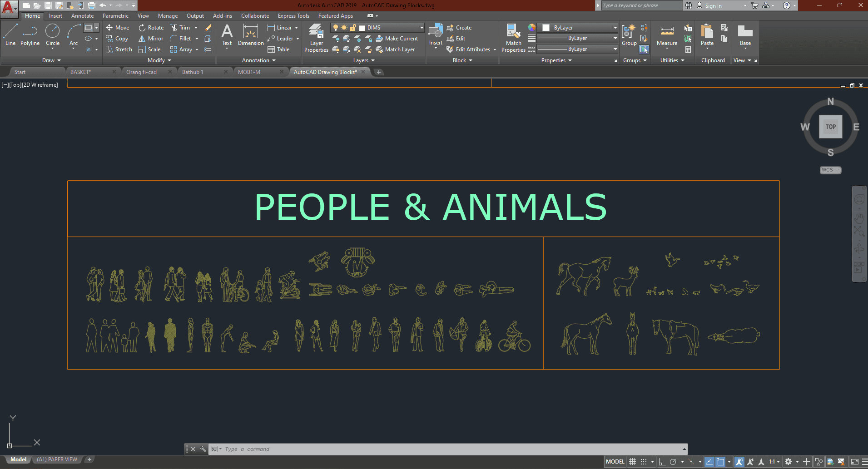Screen dimensions: 868x469
Task: Choose the Mirror modify tool
Action: tap(151, 39)
